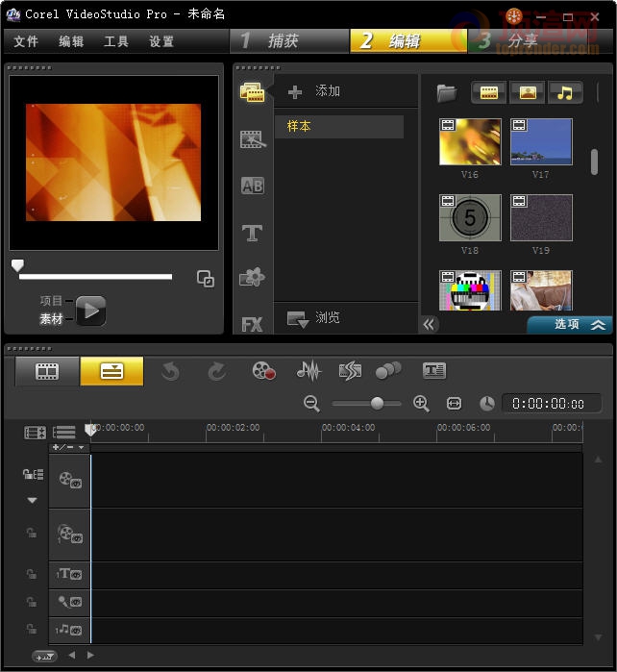Screen dimensions: 617x672
Task: Open the FX filter library icon
Action: pos(252,324)
